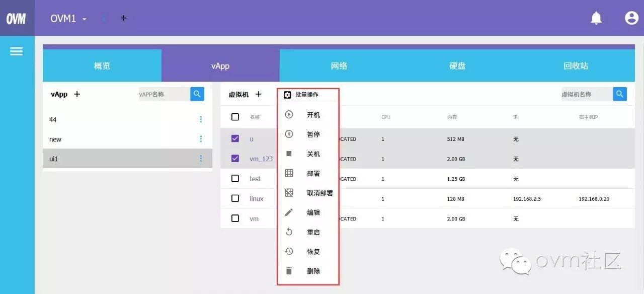Viewport: 644px width, 294px height.
Task: Uncheck the checkbox for vm_123
Action: 235,159
